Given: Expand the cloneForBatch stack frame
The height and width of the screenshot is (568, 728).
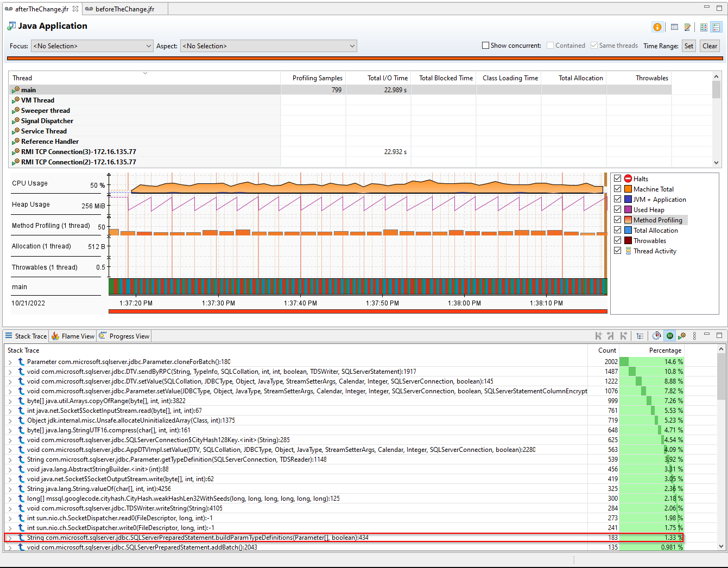Looking at the screenshot, I should 10,362.
